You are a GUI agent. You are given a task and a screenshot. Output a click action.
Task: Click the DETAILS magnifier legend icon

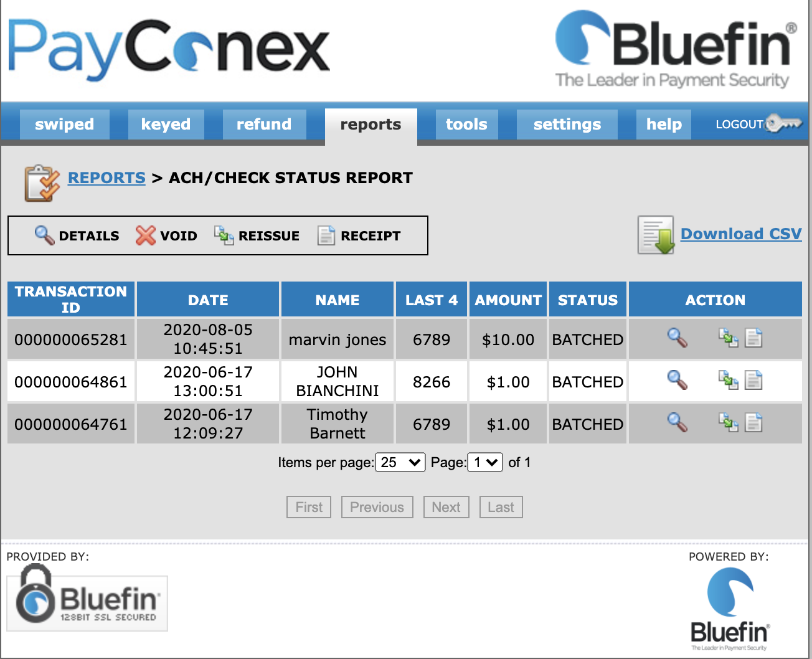tap(44, 235)
